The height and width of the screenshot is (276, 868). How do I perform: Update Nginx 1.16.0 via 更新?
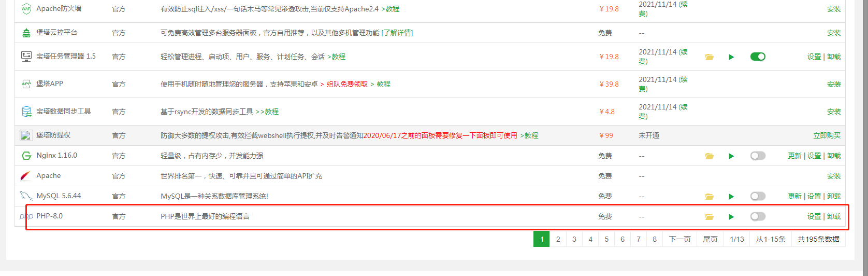pos(794,156)
